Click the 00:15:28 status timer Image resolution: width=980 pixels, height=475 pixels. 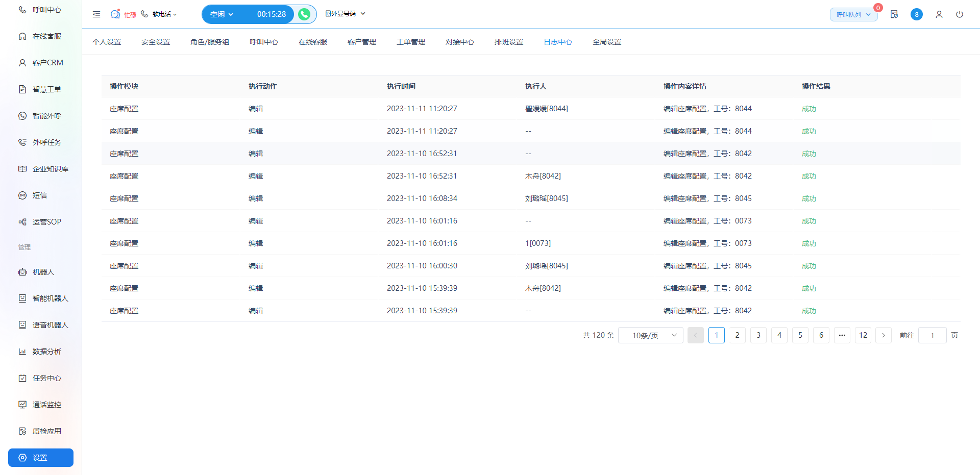point(272,14)
